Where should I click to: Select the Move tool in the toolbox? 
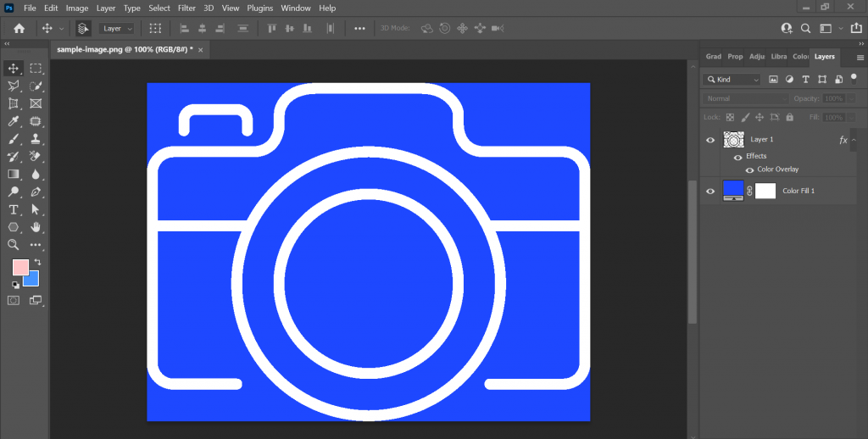pyautogui.click(x=14, y=69)
